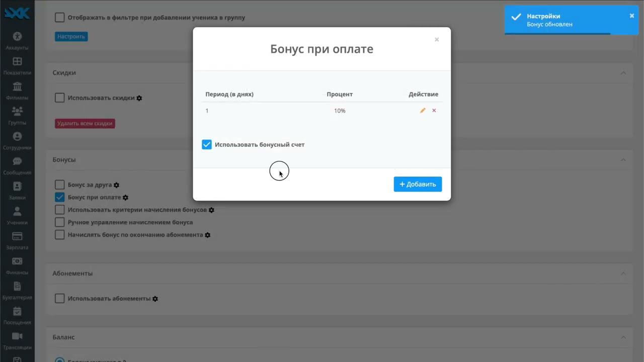Image resolution: width=644 pixels, height=362 pixels.
Task: Open Сообщения in the sidebar
Action: (17, 165)
